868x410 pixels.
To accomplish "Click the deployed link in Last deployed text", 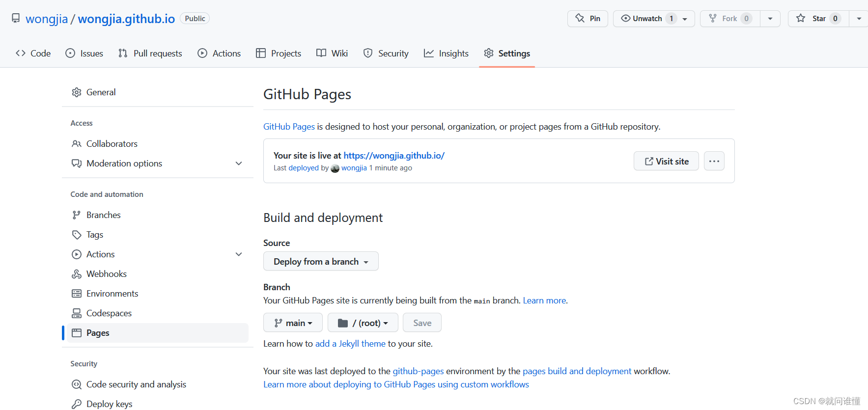I will [x=304, y=168].
